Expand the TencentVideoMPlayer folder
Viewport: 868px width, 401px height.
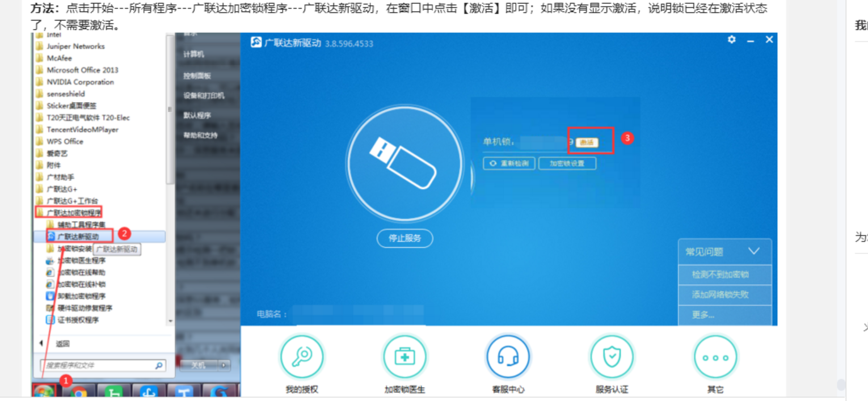click(x=77, y=129)
